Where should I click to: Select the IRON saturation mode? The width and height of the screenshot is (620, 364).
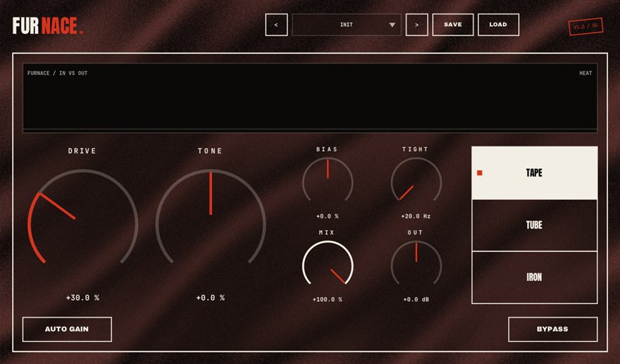535,277
